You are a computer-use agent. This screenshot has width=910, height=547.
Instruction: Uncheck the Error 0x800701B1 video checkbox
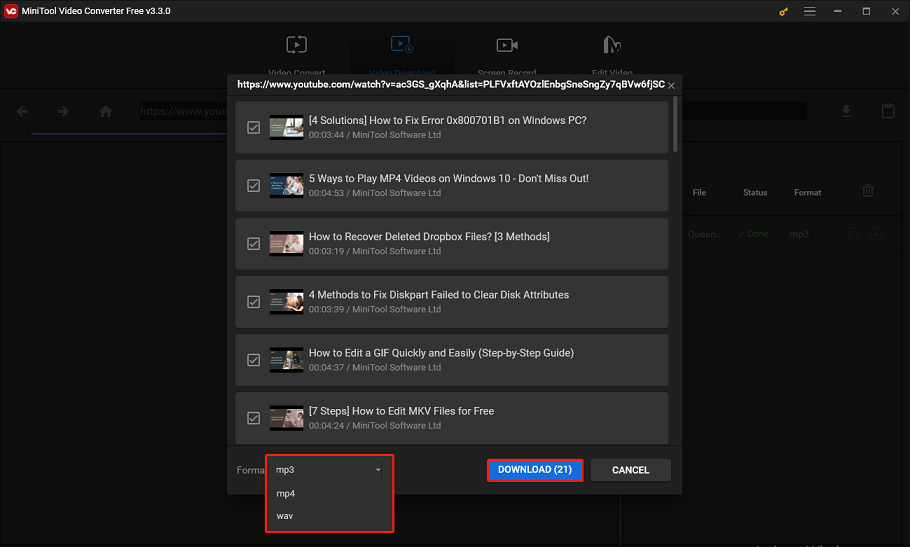pos(254,128)
